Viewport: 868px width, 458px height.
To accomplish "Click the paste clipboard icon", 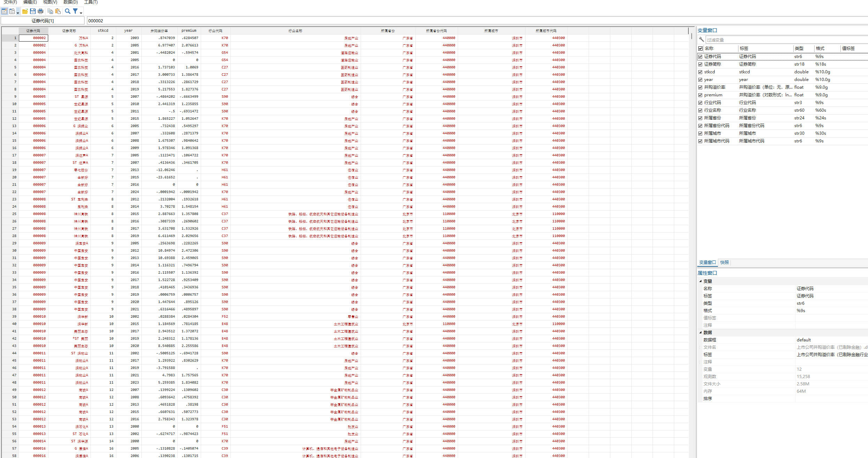I will pyautogui.click(x=58, y=11).
